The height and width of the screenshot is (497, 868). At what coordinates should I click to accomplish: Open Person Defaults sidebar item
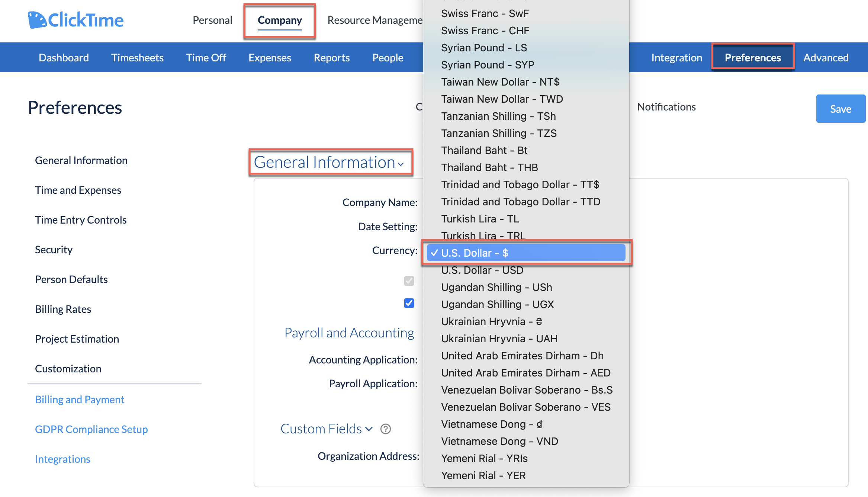[x=71, y=279]
